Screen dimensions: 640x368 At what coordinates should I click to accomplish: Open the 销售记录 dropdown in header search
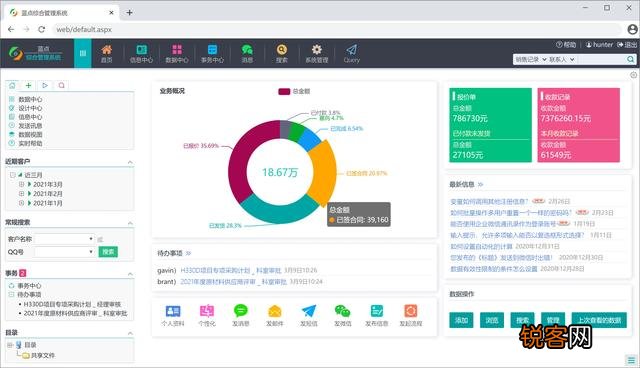(x=530, y=60)
